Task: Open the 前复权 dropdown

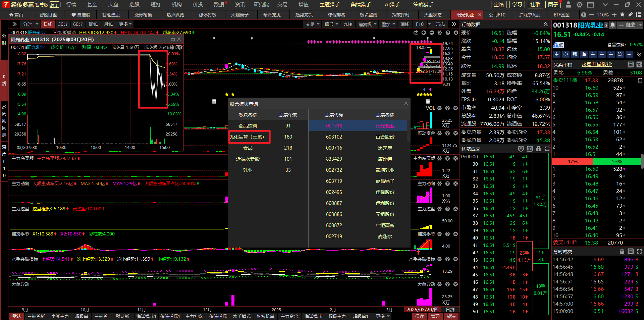Action: [367, 24]
